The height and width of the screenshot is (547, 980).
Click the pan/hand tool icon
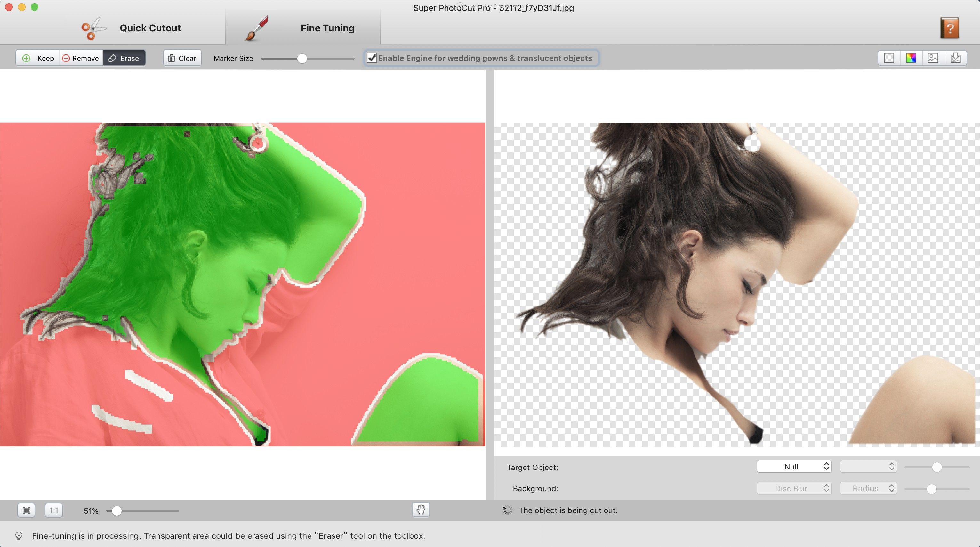click(421, 510)
